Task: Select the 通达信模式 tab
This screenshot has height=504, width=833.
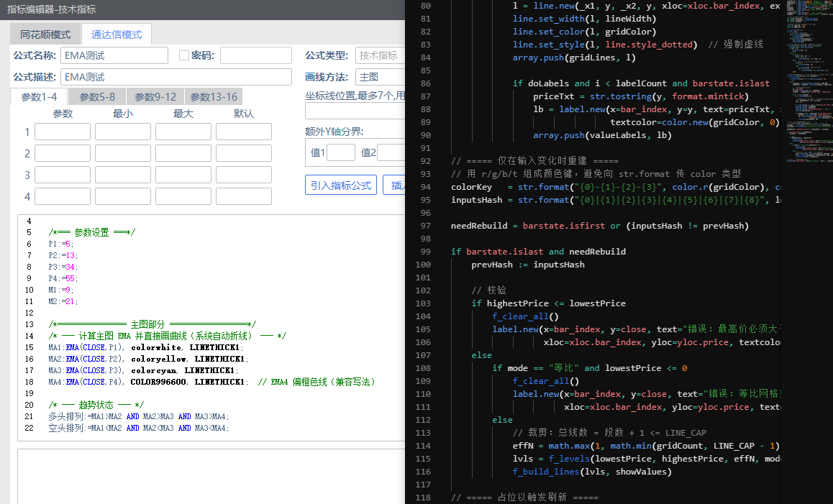Action: [117, 35]
